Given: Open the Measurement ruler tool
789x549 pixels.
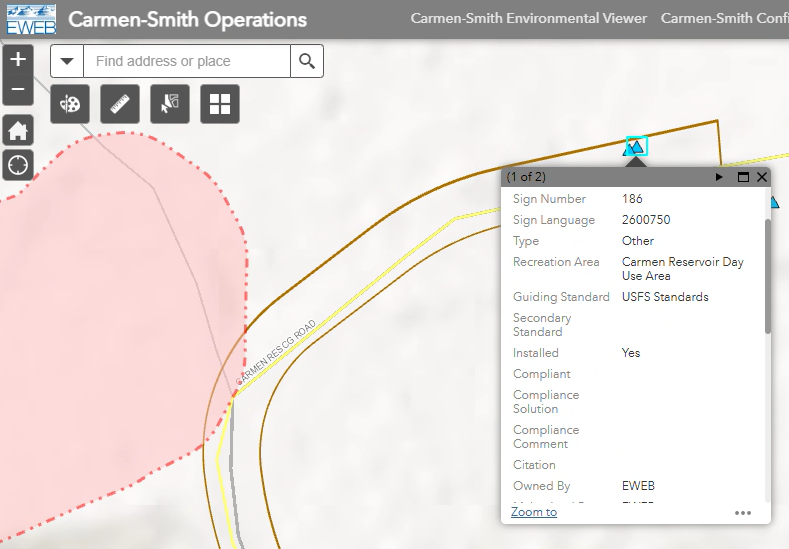Looking at the screenshot, I should point(120,104).
